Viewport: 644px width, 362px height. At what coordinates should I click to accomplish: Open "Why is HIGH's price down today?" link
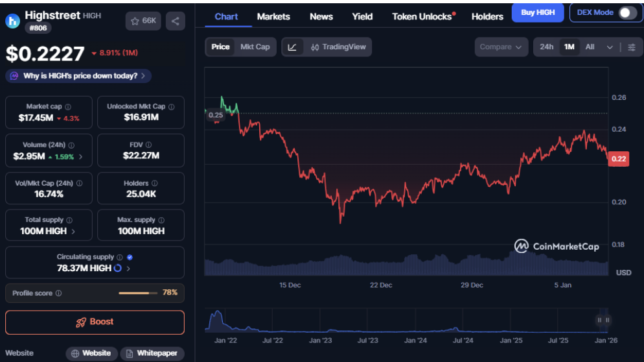(x=78, y=76)
